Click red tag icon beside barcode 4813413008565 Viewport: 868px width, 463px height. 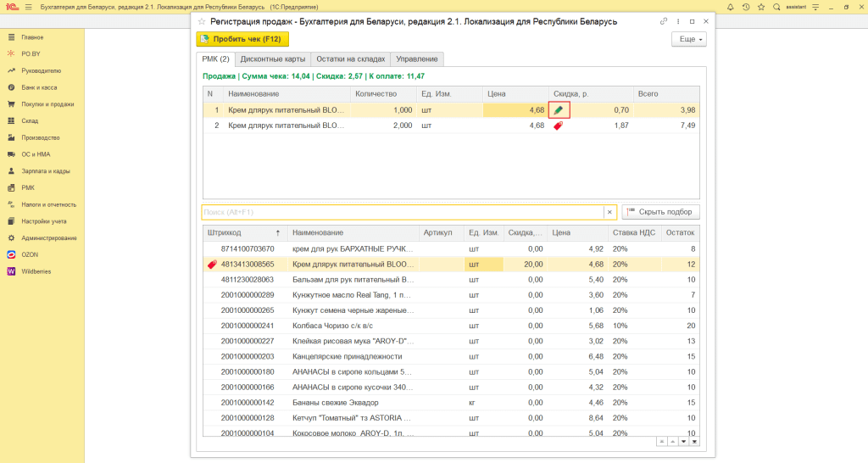(x=212, y=265)
